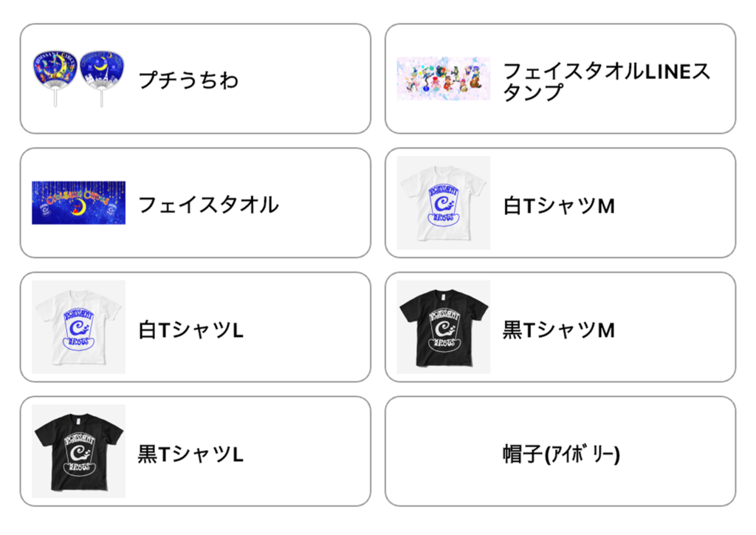Image resolution: width=756 pixels, height=535 pixels.
Task: Choose the 白TシャツL text
Action: click(x=191, y=330)
